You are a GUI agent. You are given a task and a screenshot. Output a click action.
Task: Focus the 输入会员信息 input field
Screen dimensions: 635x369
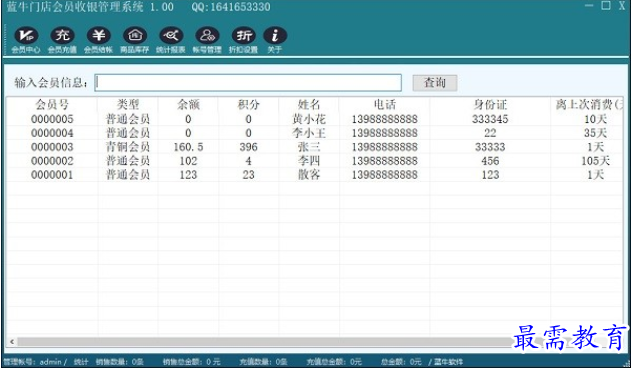pos(248,83)
